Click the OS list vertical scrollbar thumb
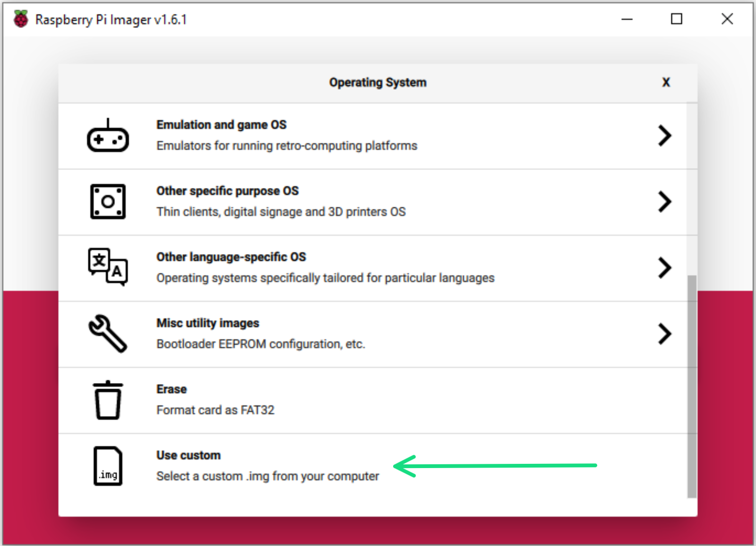Image resolution: width=756 pixels, height=546 pixels. [x=692, y=386]
